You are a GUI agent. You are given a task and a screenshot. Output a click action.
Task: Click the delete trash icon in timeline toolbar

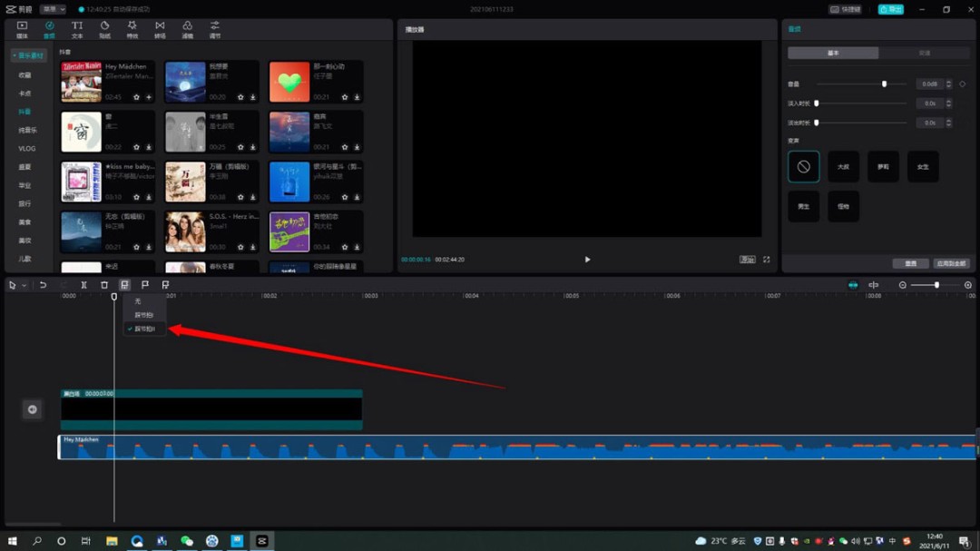(x=104, y=285)
